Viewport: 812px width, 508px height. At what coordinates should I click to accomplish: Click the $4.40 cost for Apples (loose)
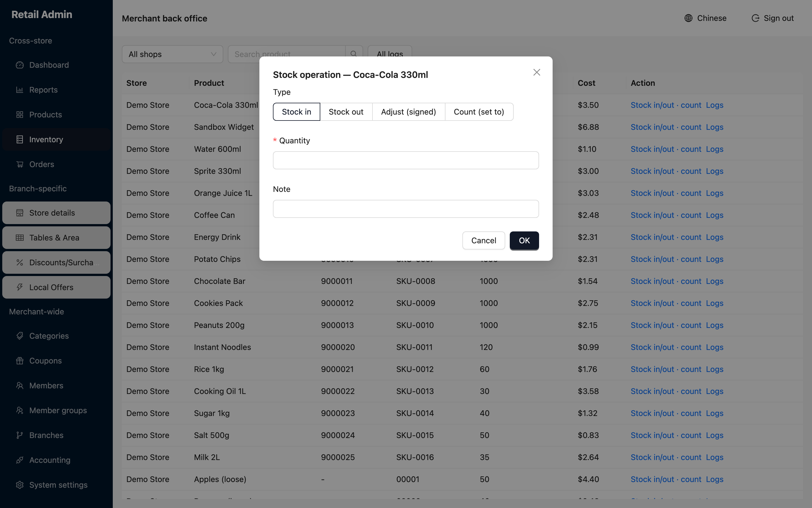588,479
